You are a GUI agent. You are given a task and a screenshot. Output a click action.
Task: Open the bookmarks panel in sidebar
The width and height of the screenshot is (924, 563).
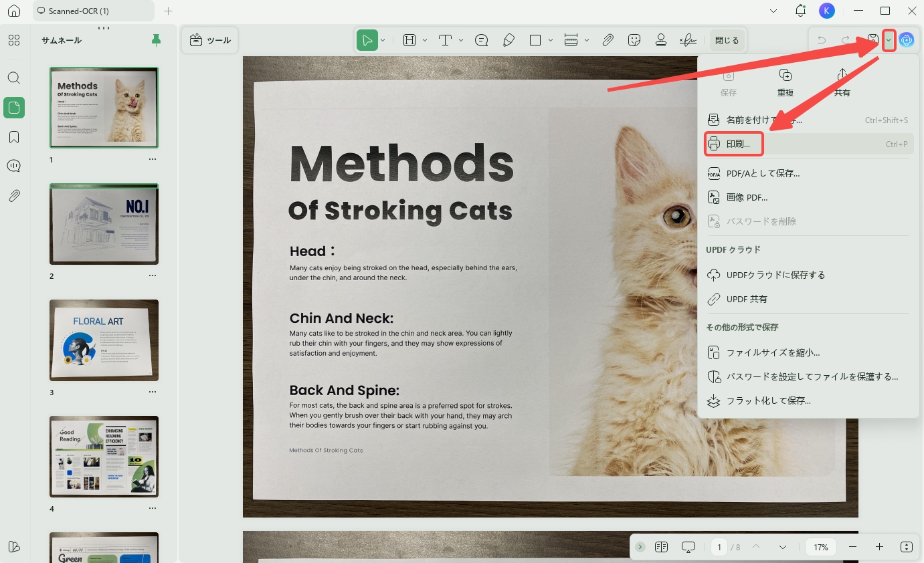pos(14,137)
